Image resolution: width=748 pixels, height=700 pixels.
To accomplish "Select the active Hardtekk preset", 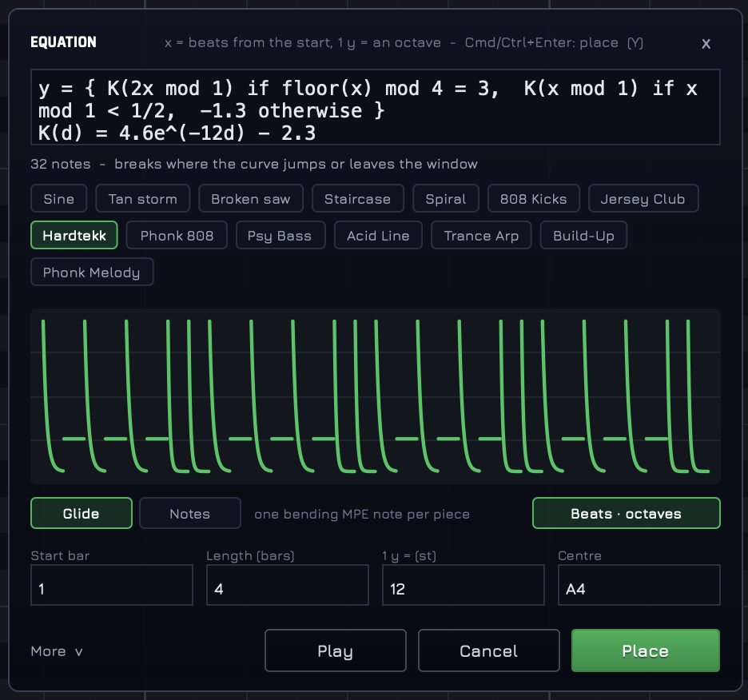I will click(x=74, y=235).
